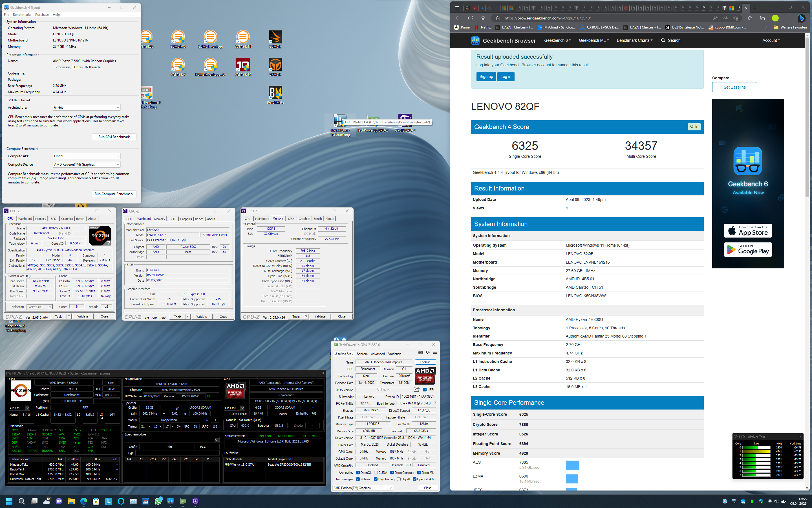This screenshot has height=508, width=812.
Task: Open the GPU selection dropdown in GPU-Z
Action: [362, 488]
